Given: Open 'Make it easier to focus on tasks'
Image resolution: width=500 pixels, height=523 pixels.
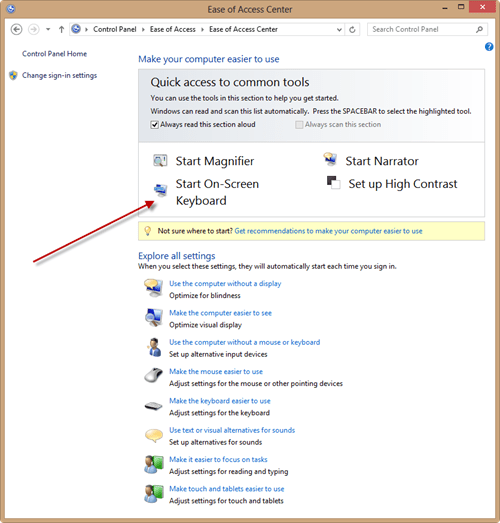Looking at the screenshot, I should point(218,460).
